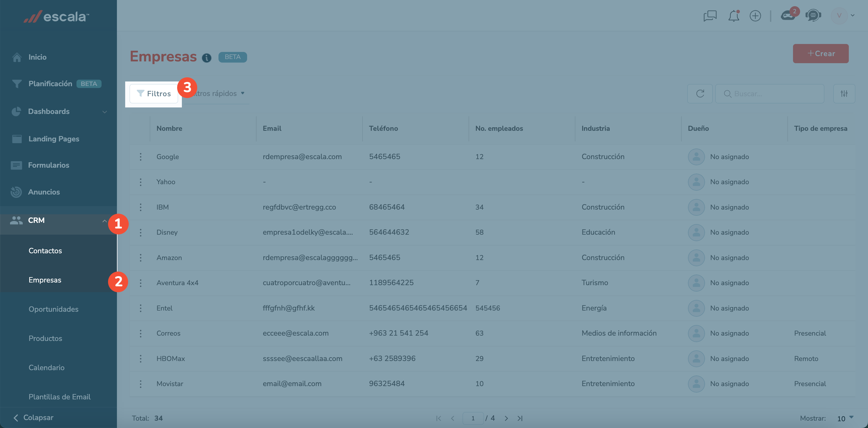Go to Inicio in the sidebar
868x428 pixels.
pos(37,57)
